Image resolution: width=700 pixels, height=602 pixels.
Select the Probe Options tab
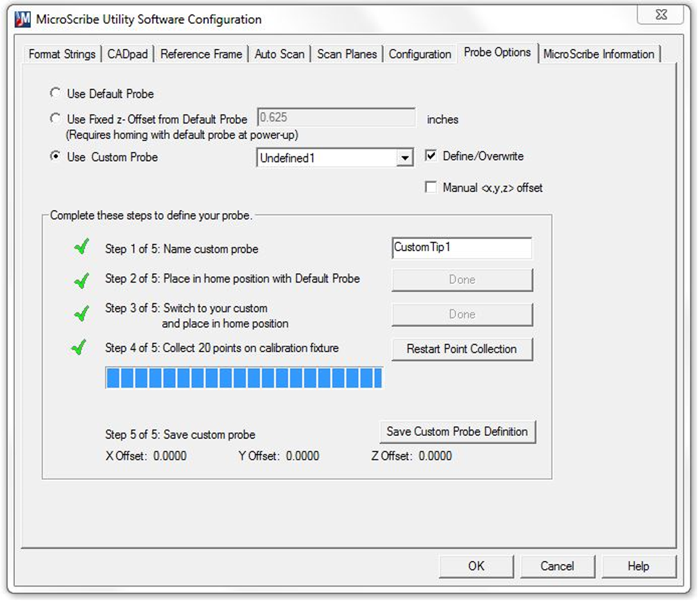coord(497,53)
